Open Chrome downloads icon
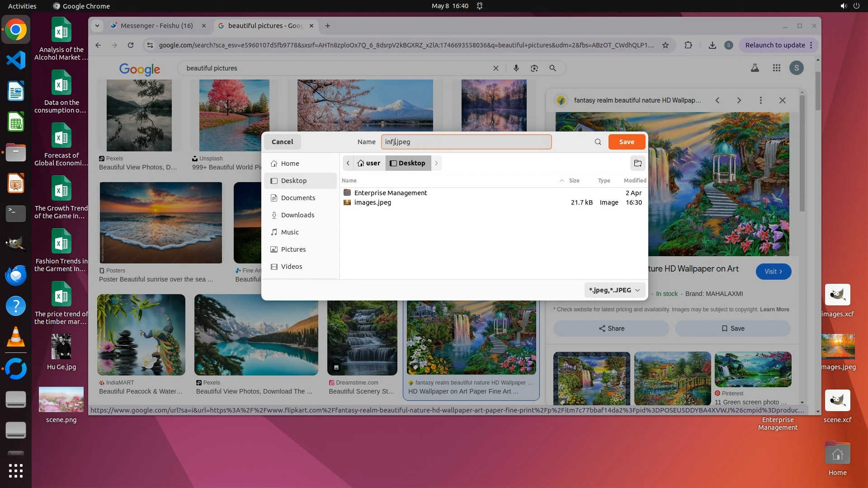The width and height of the screenshot is (868, 488). (712, 45)
